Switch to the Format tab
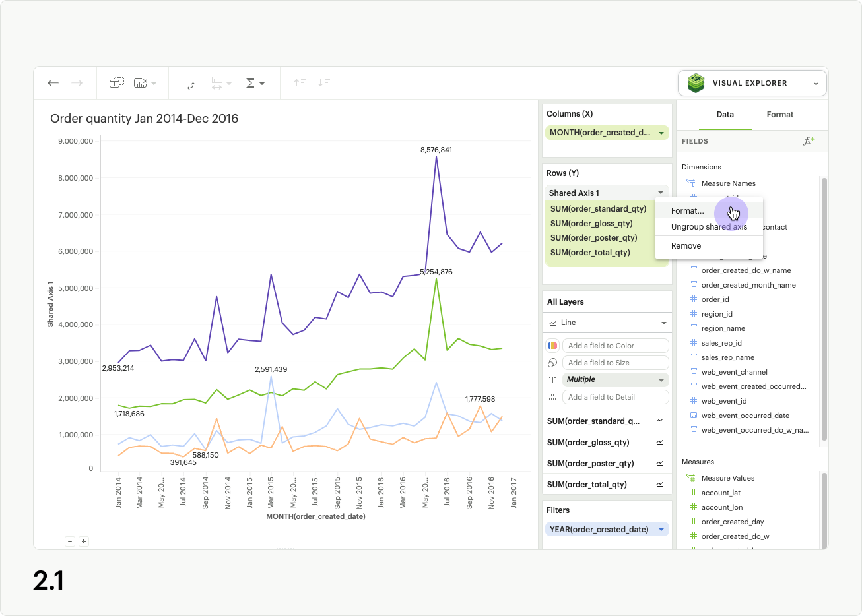This screenshot has height=616, width=862. pos(779,115)
